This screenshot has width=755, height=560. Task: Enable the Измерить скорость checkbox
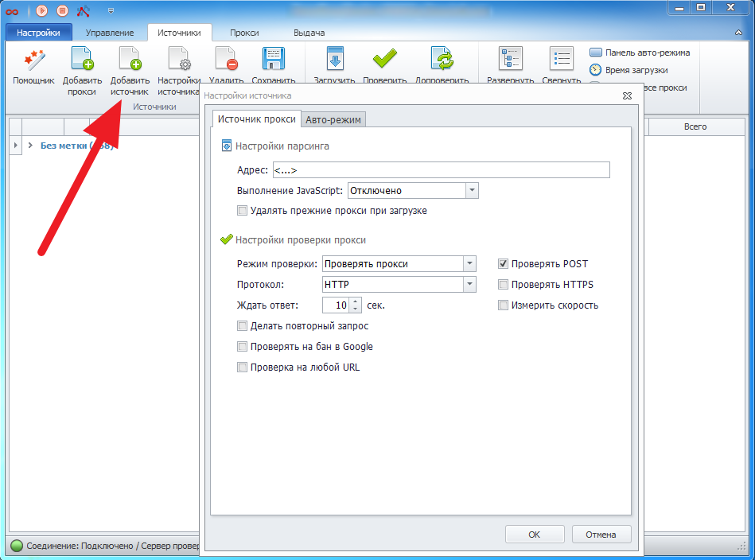[x=504, y=305]
